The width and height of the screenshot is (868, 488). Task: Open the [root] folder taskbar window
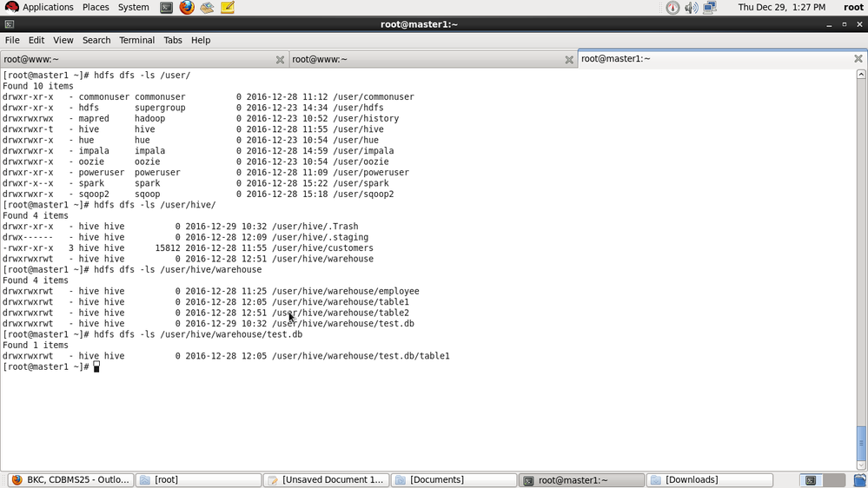click(x=198, y=480)
